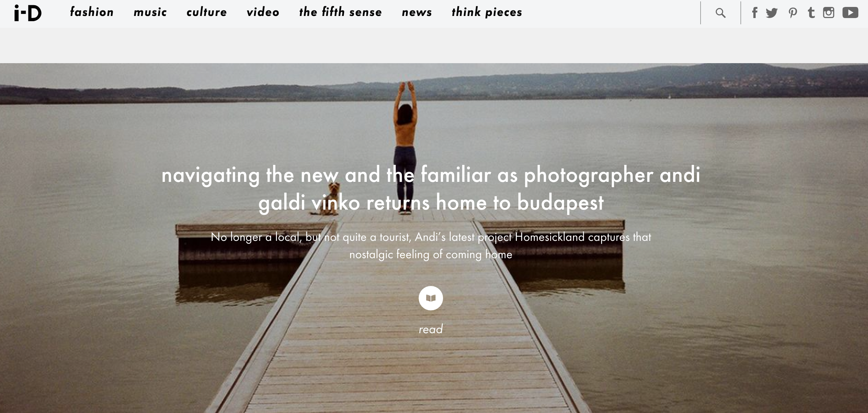Open the YouTube icon
The width and height of the screenshot is (868, 413).
click(850, 13)
